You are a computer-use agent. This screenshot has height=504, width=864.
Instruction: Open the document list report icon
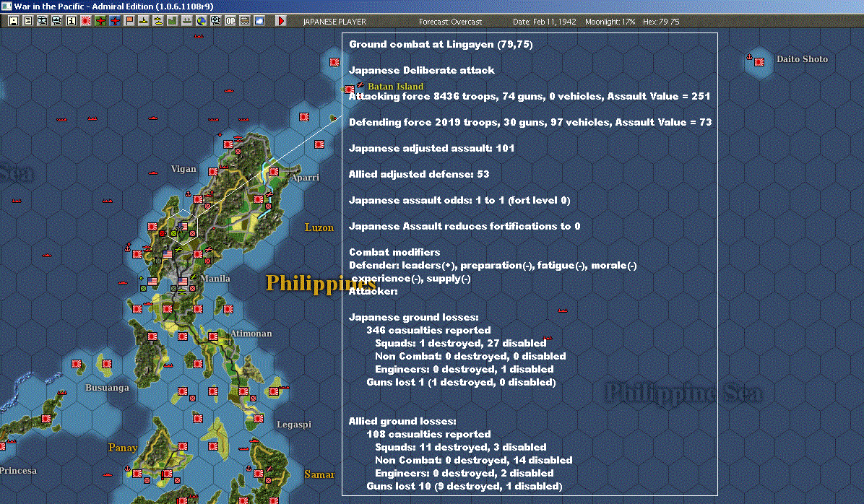(28, 21)
